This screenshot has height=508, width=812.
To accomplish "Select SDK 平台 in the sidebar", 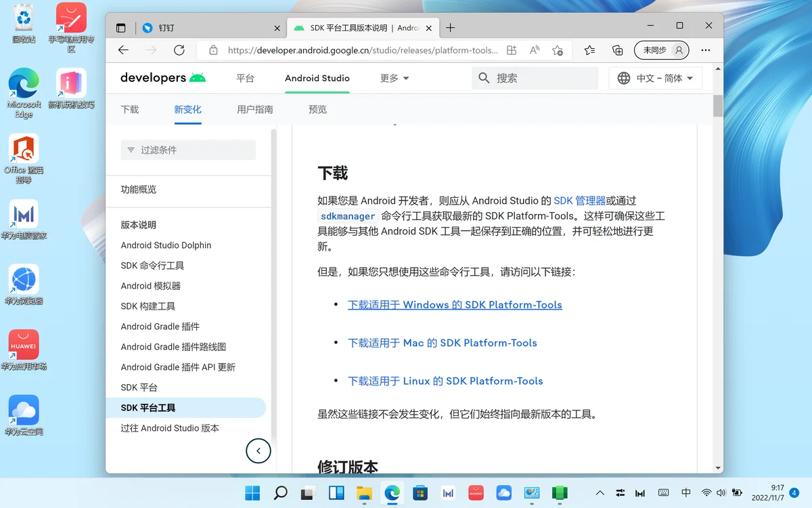I will tap(139, 387).
